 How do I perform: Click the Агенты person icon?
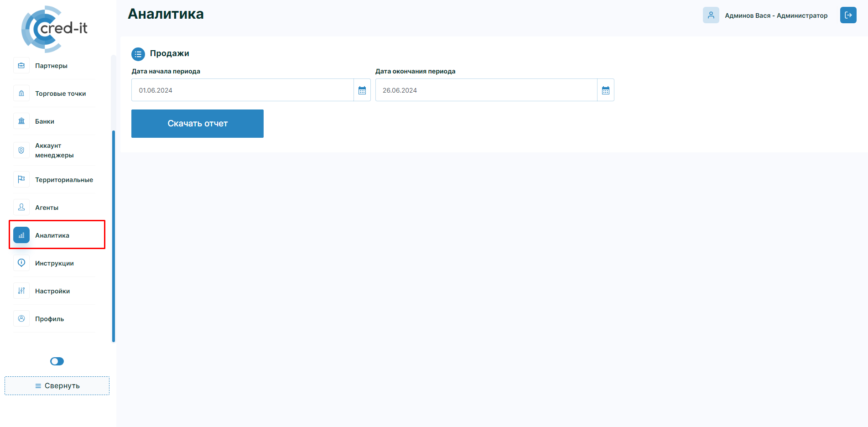21,208
